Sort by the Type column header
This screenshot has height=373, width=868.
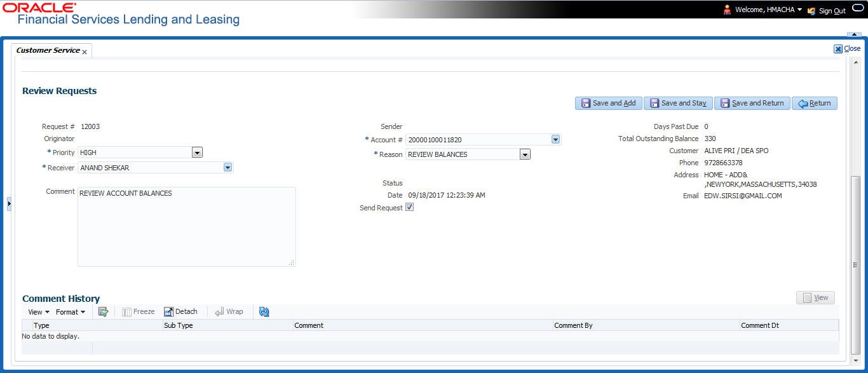[98, 325]
